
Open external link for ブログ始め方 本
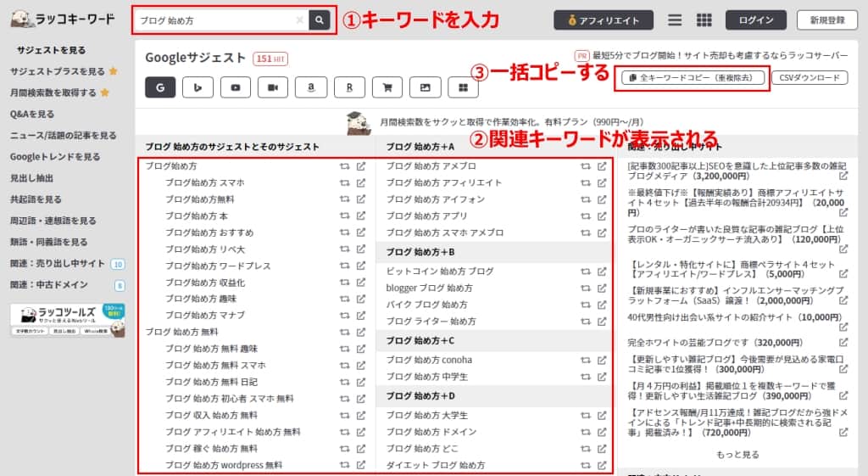pos(361,216)
